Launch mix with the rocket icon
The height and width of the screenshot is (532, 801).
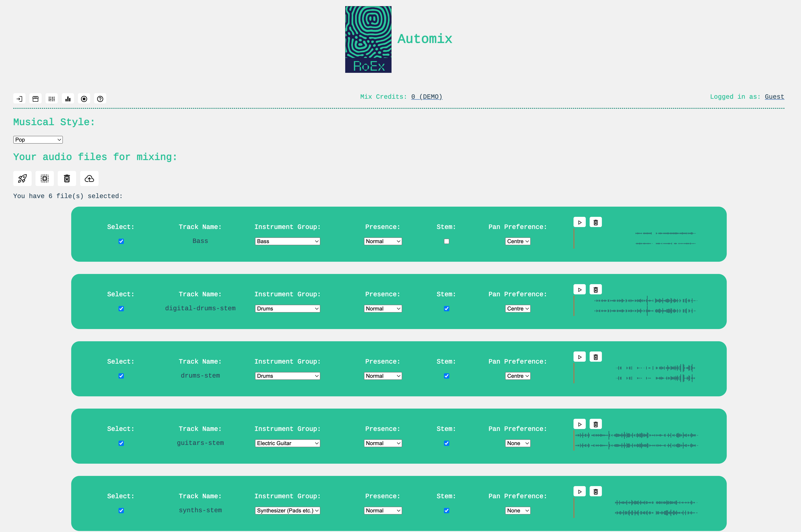click(x=22, y=178)
